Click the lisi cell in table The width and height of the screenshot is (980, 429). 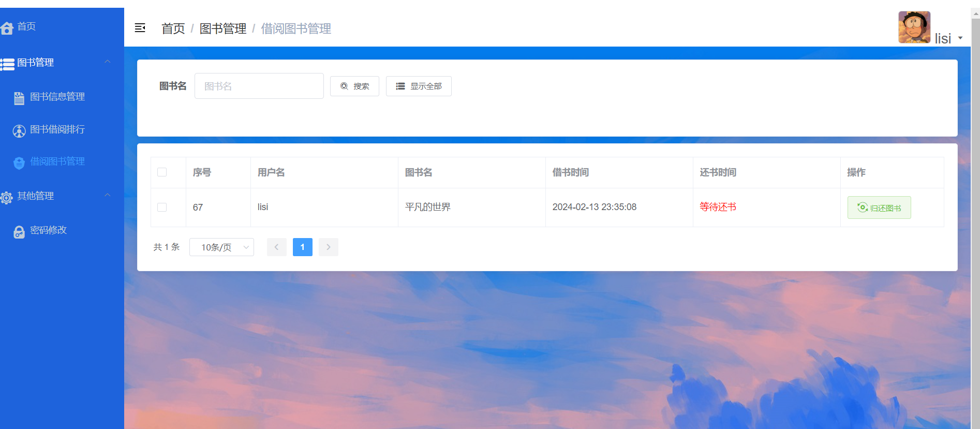(x=263, y=207)
